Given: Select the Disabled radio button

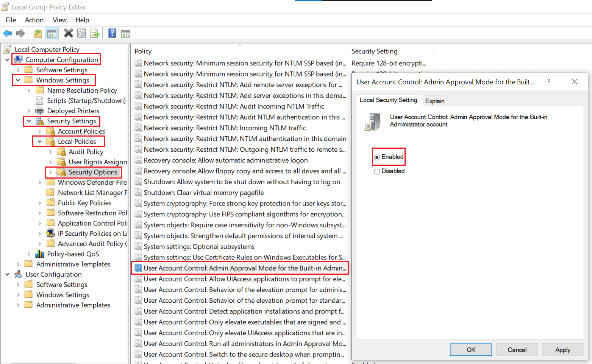Looking at the screenshot, I should 377,171.
